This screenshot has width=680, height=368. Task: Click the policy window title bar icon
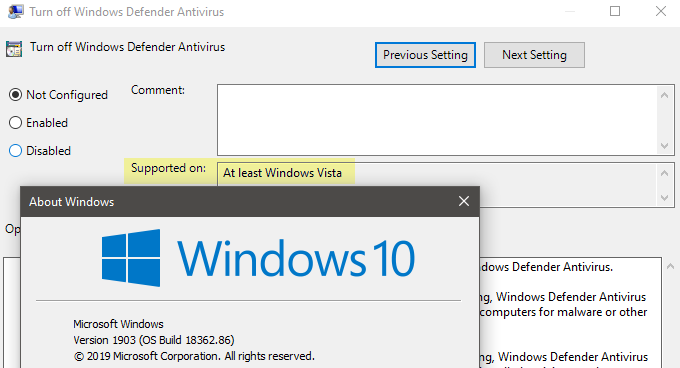(16, 12)
